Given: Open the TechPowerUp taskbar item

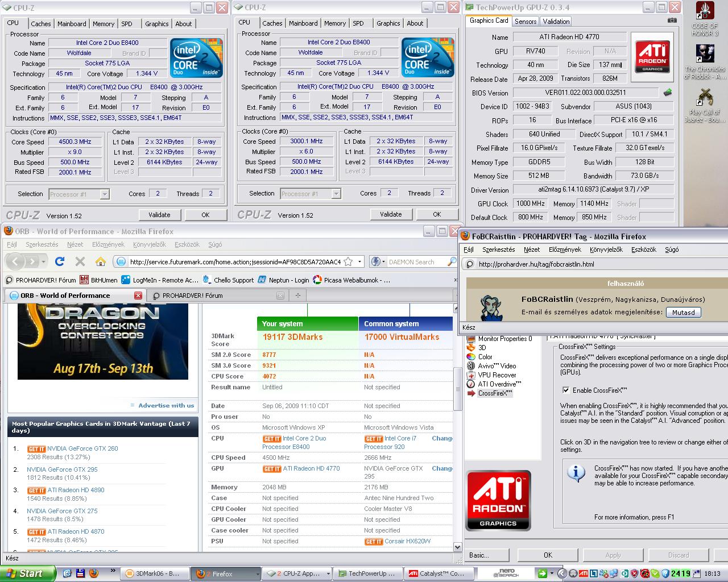Looking at the screenshot, I should [368, 573].
